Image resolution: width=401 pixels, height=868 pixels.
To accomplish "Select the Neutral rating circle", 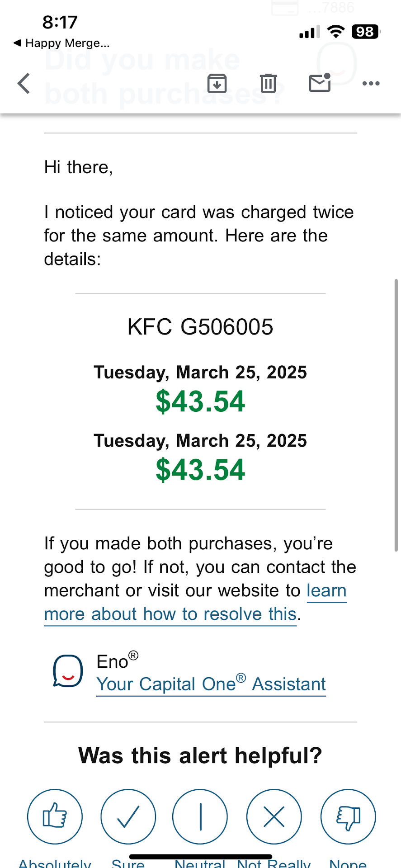I will (x=200, y=816).
